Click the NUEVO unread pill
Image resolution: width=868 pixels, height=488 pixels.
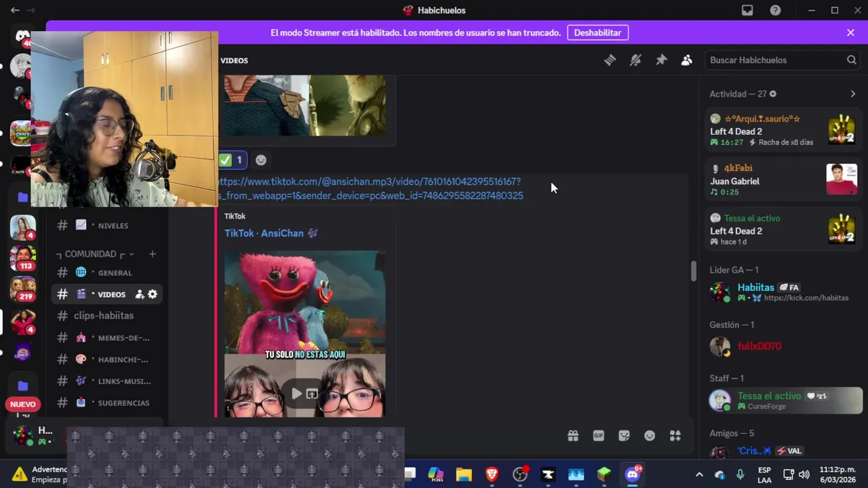click(x=22, y=405)
